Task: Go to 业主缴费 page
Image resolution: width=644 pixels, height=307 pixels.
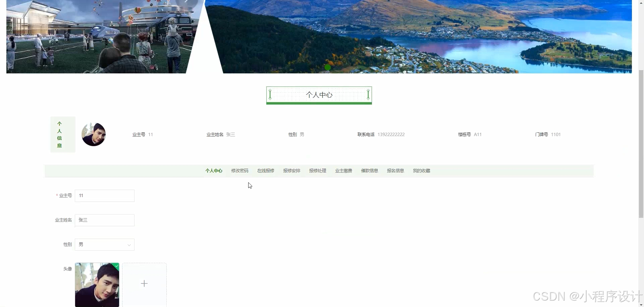Action: click(343, 171)
